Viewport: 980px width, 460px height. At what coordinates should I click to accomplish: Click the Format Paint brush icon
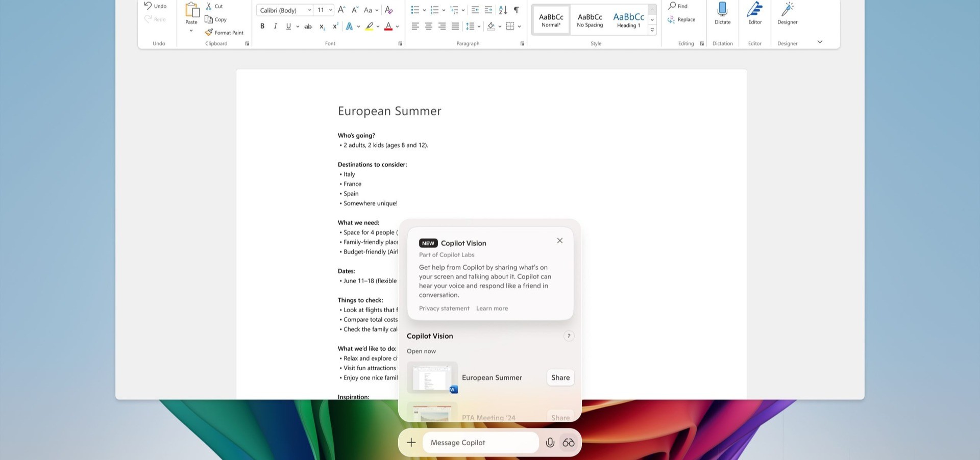point(209,32)
